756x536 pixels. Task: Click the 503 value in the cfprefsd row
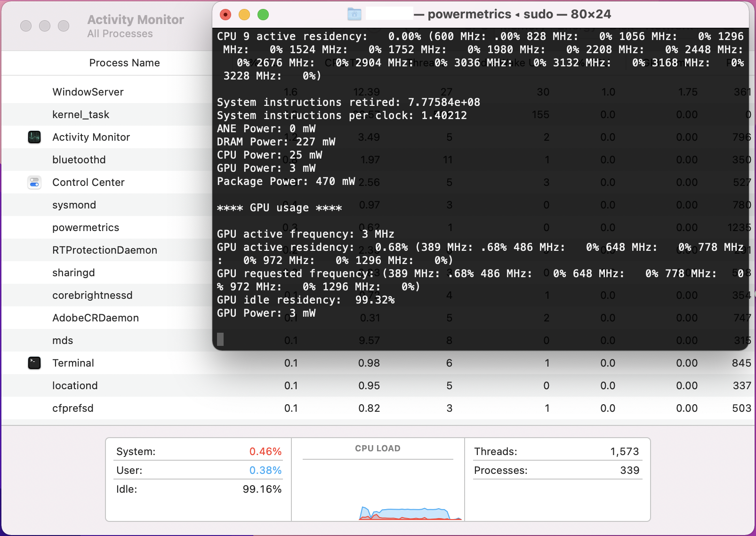[x=742, y=408]
